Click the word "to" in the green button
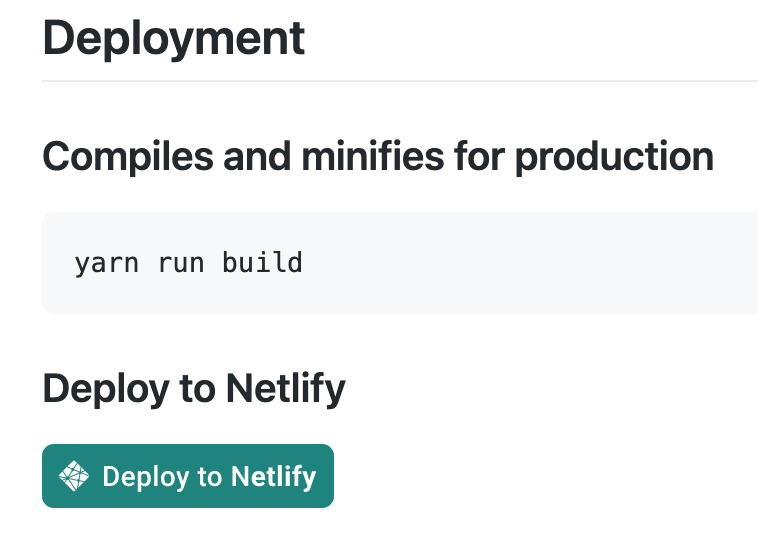This screenshot has width=758, height=534. 210,476
